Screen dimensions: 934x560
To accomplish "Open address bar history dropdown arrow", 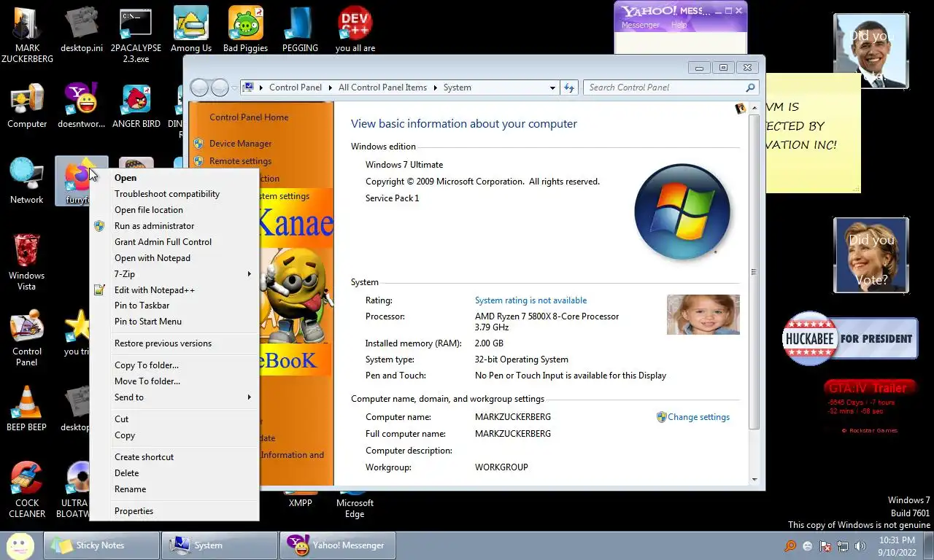I will (x=552, y=87).
